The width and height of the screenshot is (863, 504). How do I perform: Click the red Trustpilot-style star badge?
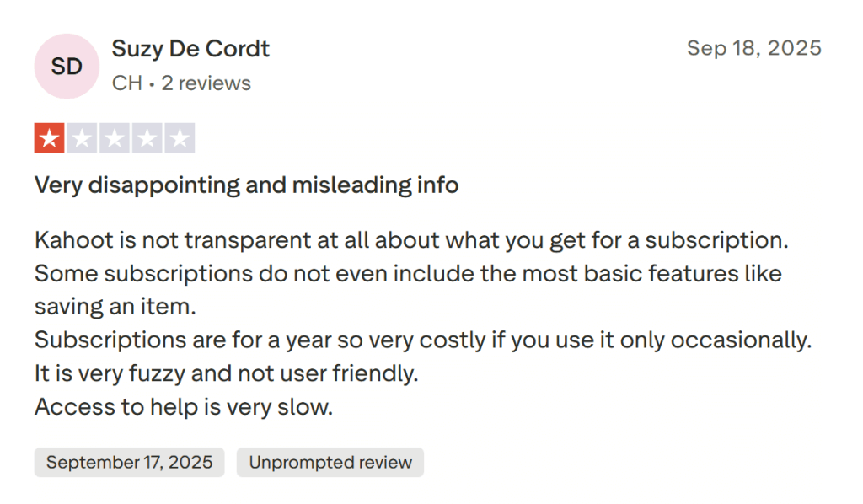pos(50,137)
